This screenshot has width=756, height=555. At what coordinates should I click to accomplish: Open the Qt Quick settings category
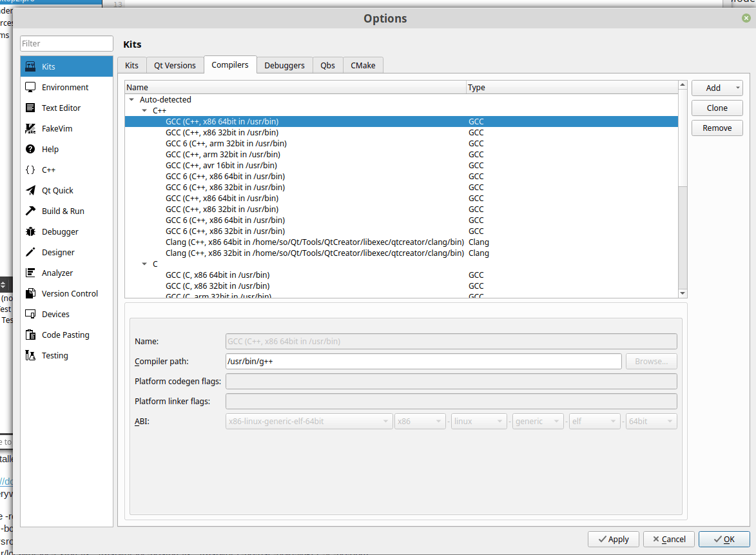coord(57,191)
